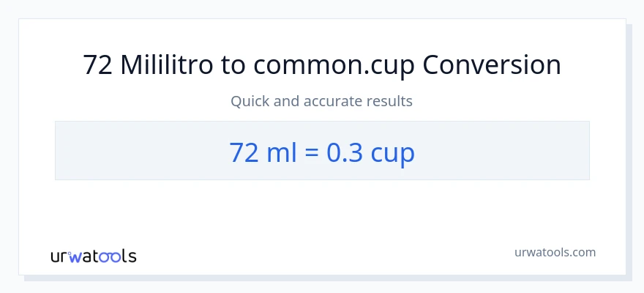Viewport: 644px width, 293px height.
Task: Click the word 'cup' in the blue result
Action: [x=393, y=153]
